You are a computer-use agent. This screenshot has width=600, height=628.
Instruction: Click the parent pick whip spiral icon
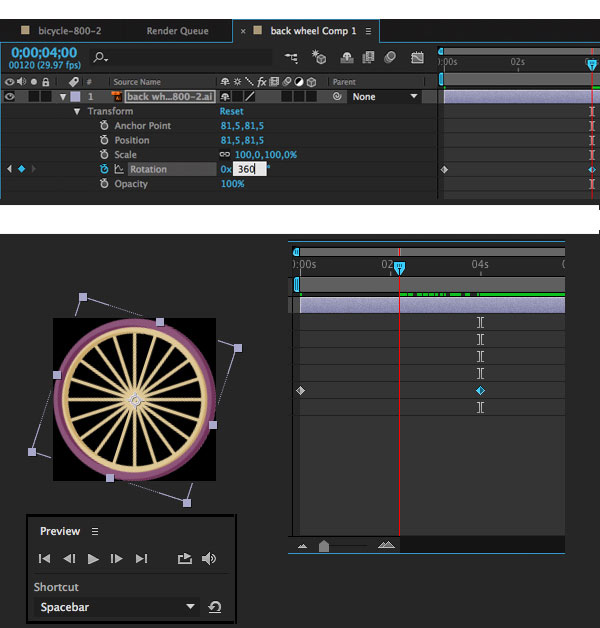click(337, 96)
